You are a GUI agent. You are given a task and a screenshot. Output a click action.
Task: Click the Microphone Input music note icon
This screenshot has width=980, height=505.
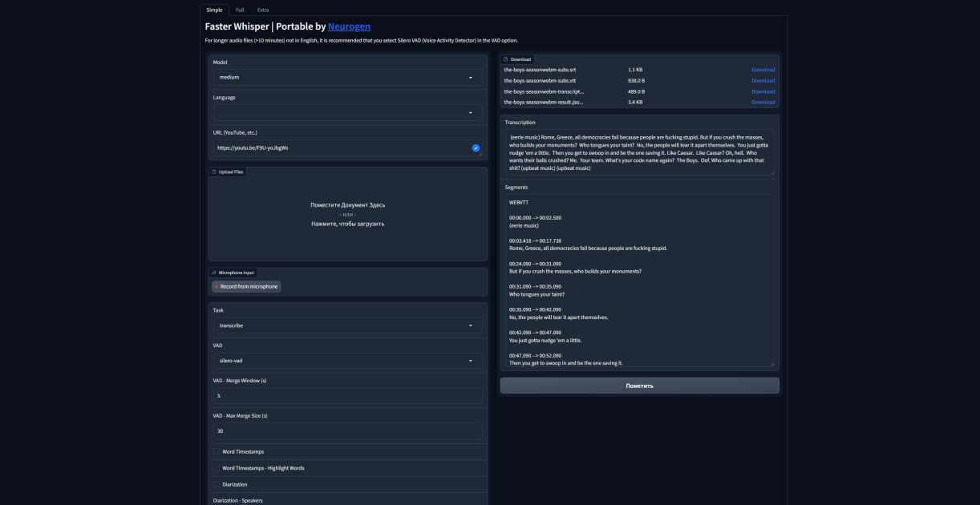[x=214, y=273]
